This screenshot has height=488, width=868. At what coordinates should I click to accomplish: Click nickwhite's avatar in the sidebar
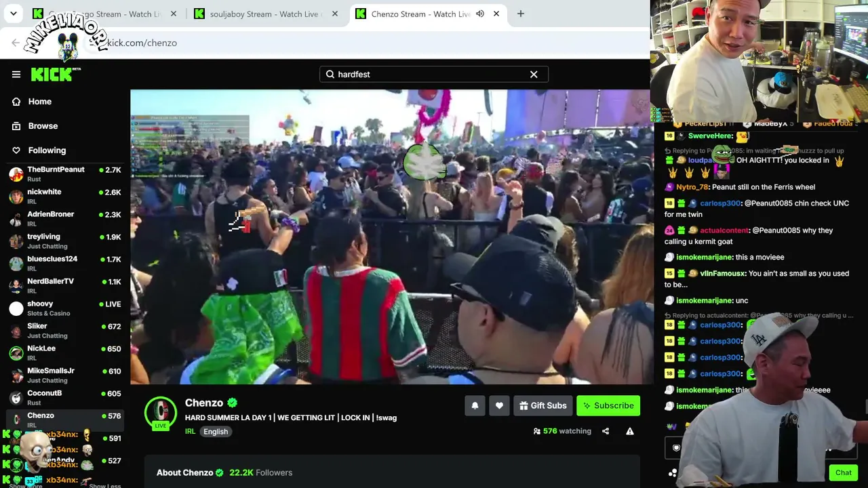pyautogui.click(x=16, y=197)
